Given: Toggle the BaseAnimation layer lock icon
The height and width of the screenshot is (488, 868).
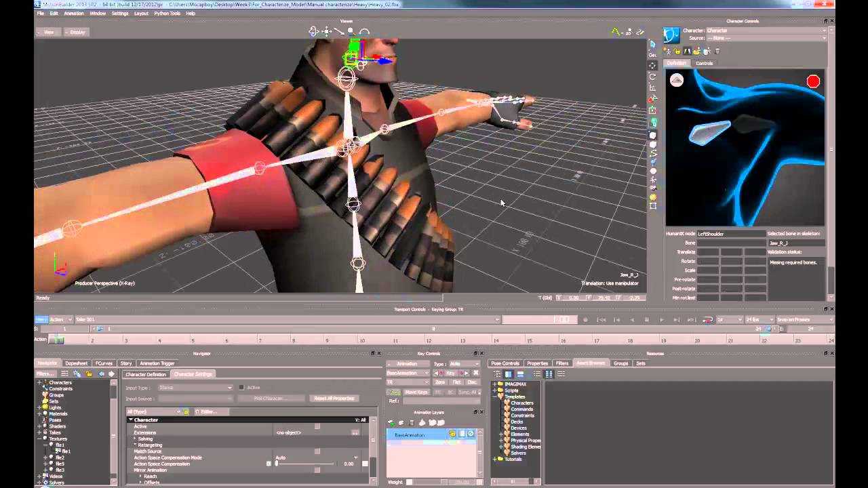Looking at the screenshot, I should (453, 434).
